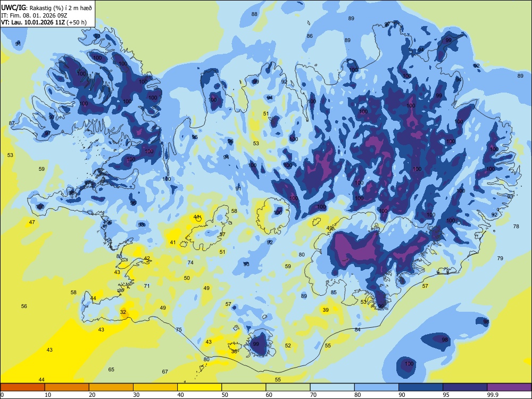Click the '10' legend scale label
This screenshot has width=532, height=399.
click(48, 395)
